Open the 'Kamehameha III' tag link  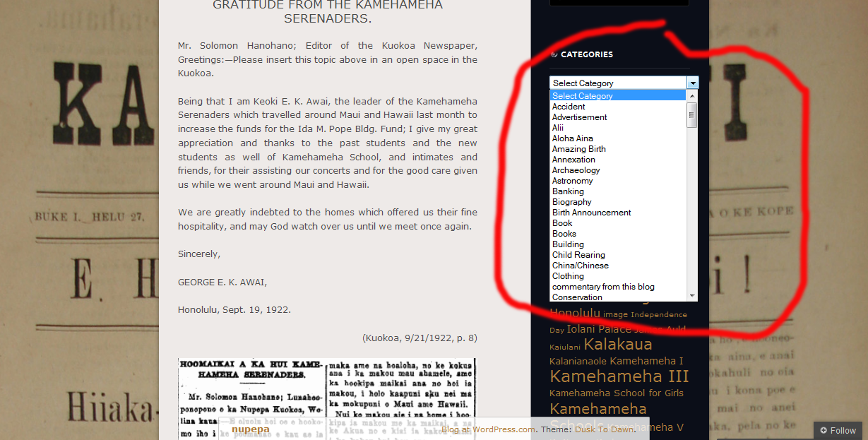619,376
